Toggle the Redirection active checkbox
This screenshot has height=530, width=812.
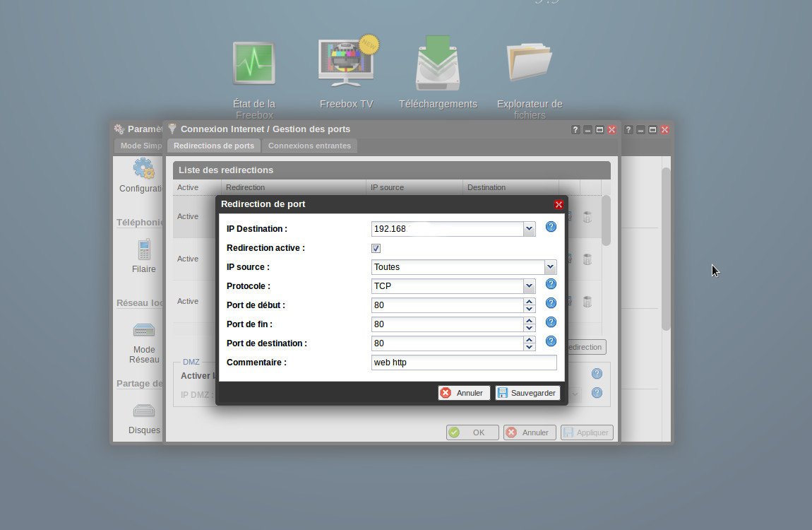click(376, 248)
